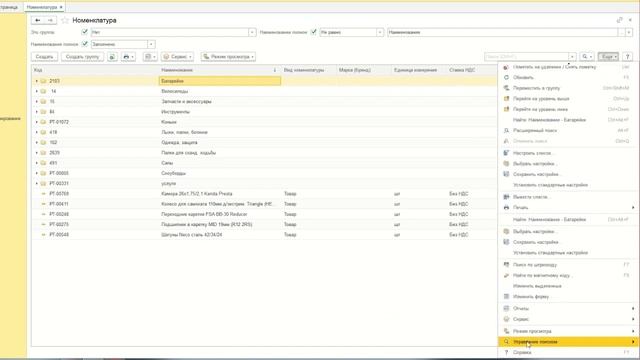Viewport: 640px width, 360px height.
Task: Select the Лыжи, палки, ботинки row
Action: tap(264, 132)
